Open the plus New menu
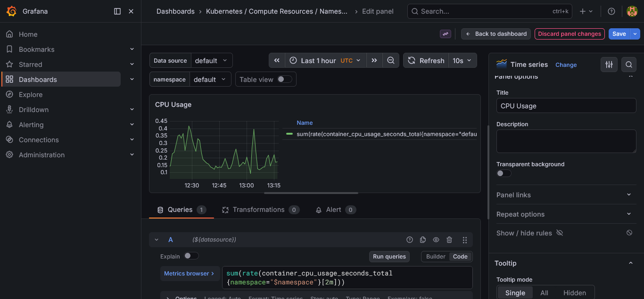Screen dimensions: 644x299 coord(586,11)
